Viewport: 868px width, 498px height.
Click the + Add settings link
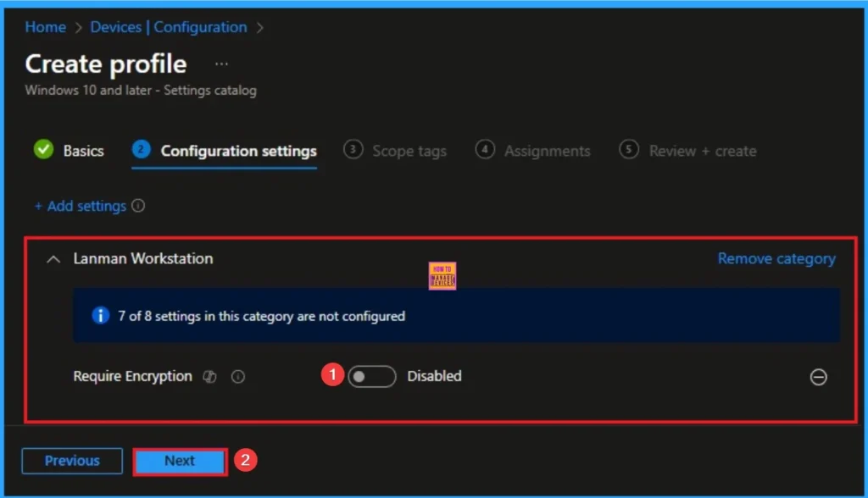click(80, 206)
